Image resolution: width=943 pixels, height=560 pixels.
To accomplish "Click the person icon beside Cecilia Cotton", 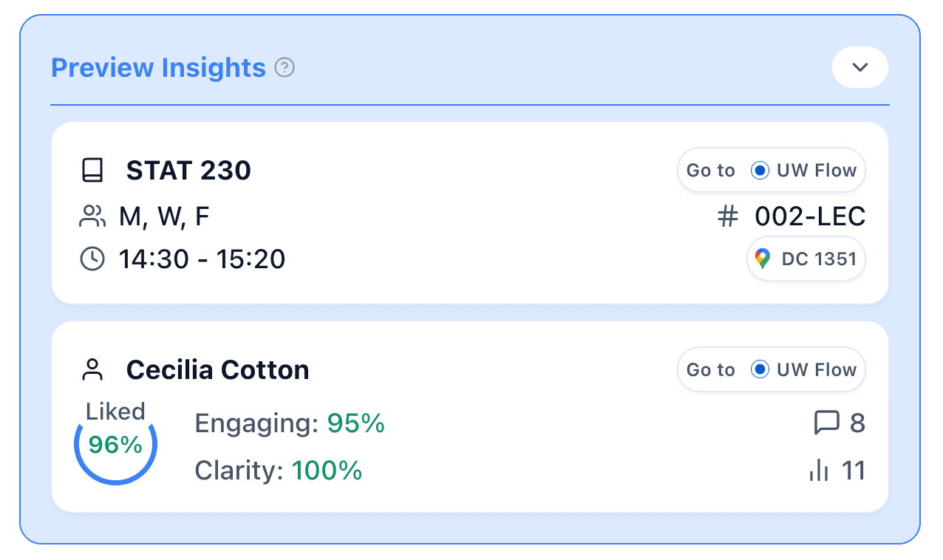I will (x=92, y=369).
